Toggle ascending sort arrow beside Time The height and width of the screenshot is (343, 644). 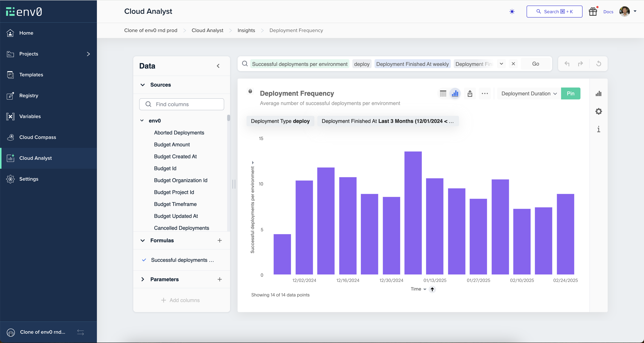pos(432,289)
